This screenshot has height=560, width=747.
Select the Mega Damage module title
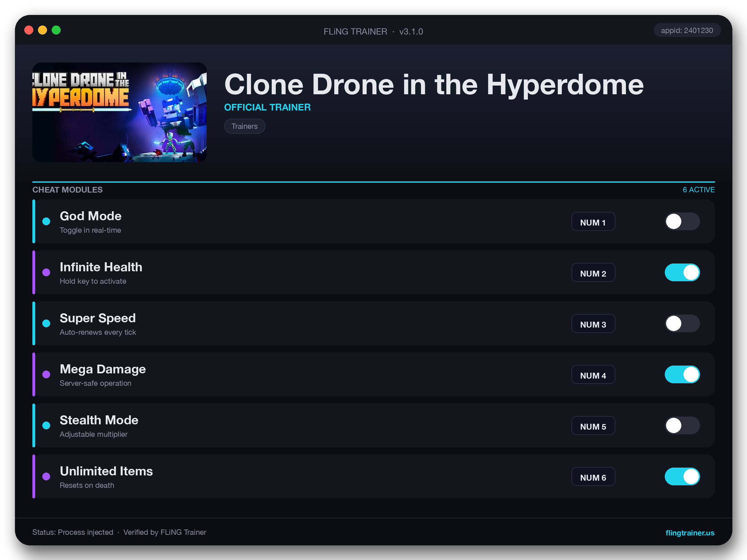pos(103,369)
